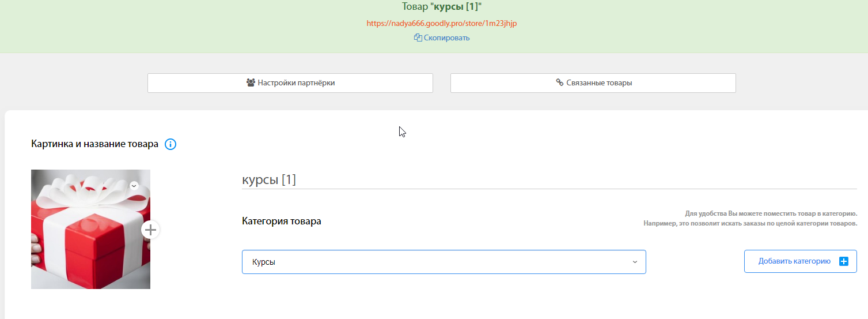Select the gift box product thumbnail
The height and width of the screenshot is (319, 868).
[90, 229]
